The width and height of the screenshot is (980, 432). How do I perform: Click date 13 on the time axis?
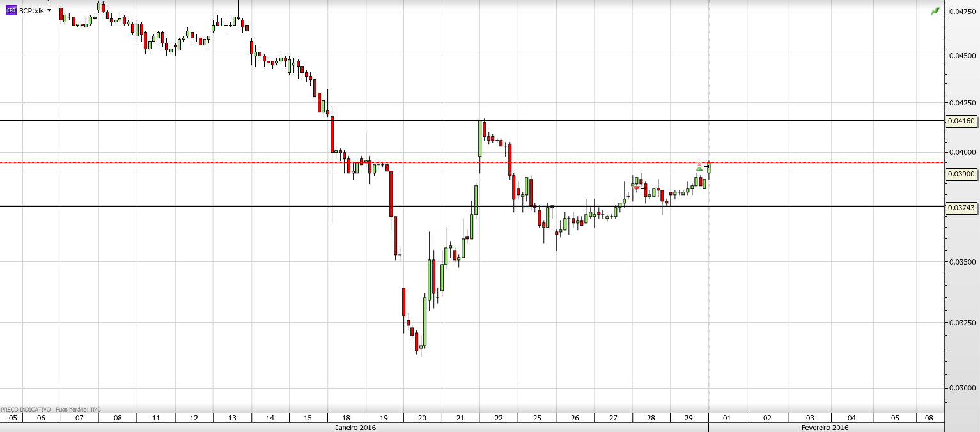coord(232,418)
